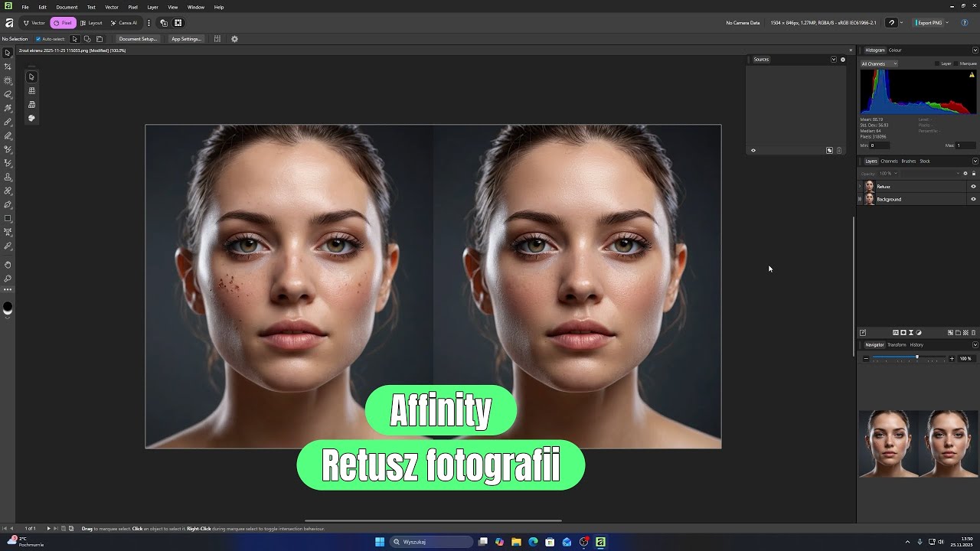980x551 pixels.
Task: Click the Adjustments half-circle icon
Action: coord(919,333)
